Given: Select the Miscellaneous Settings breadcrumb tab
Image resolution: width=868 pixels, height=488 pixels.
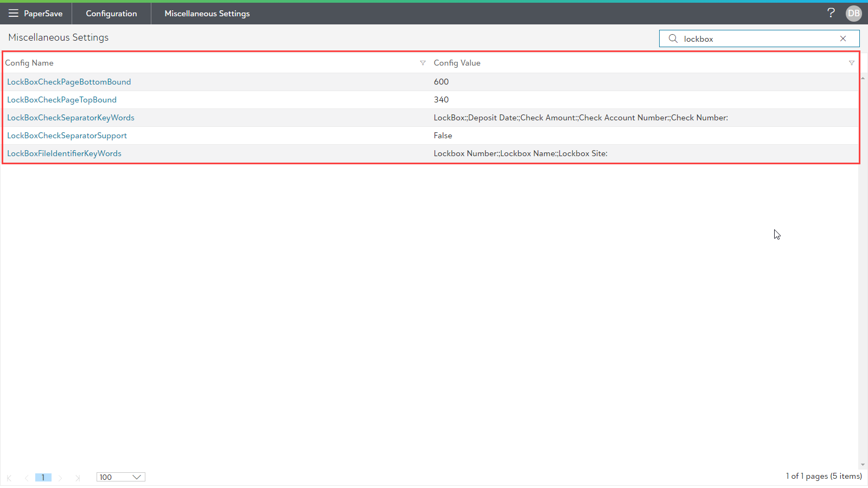Looking at the screenshot, I should click(207, 14).
